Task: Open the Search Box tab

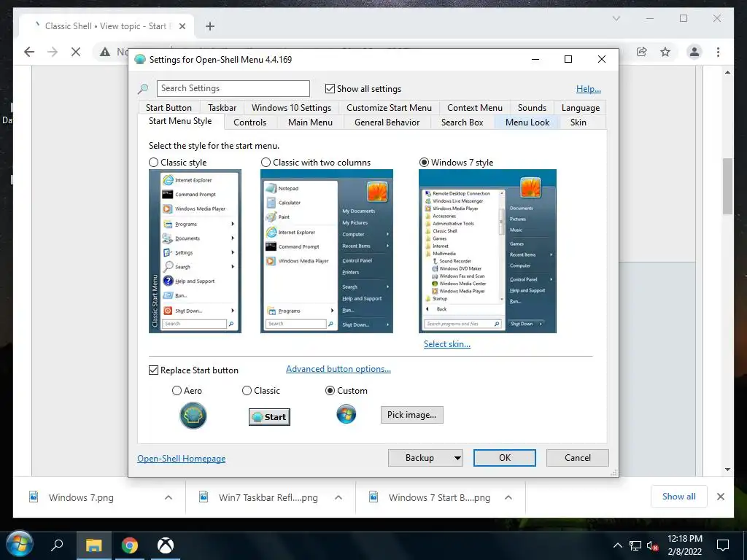Action: coord(462,122)
